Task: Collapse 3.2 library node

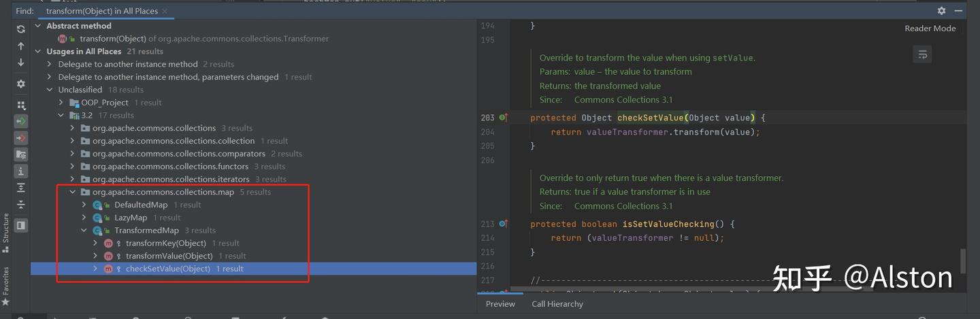Action: 61,116
